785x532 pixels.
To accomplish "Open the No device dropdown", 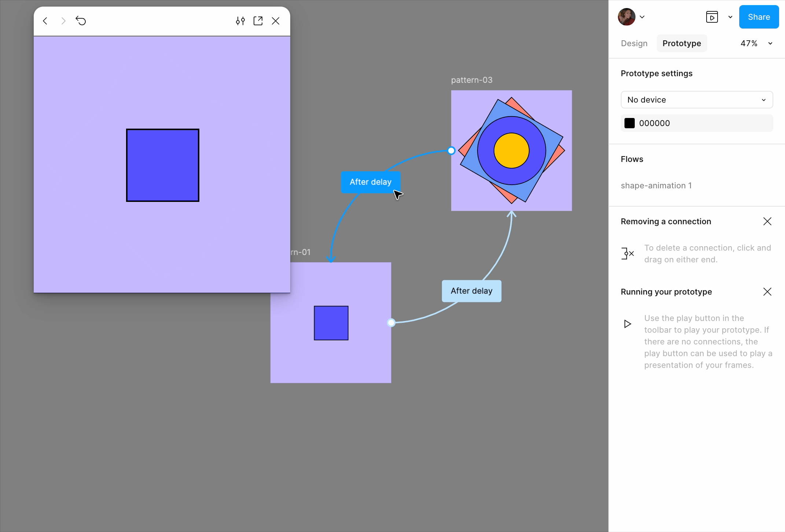I will 696,100.
